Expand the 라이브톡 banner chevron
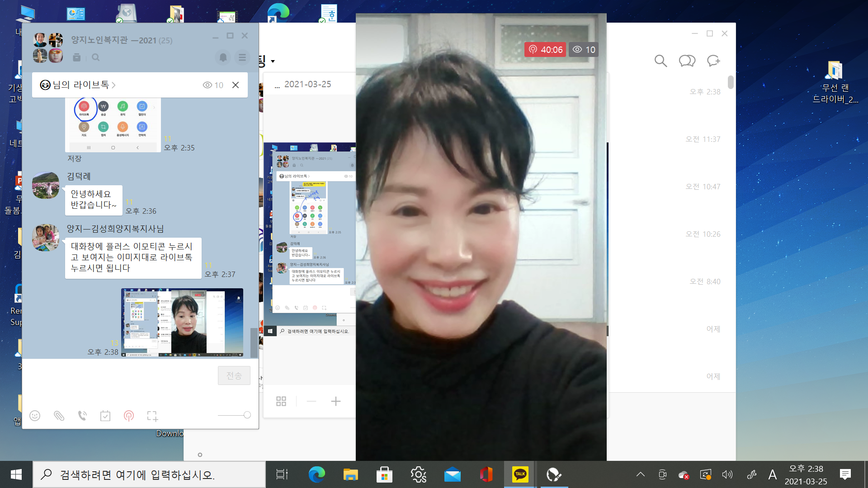 pyautogui.click(x=114, y=85)
